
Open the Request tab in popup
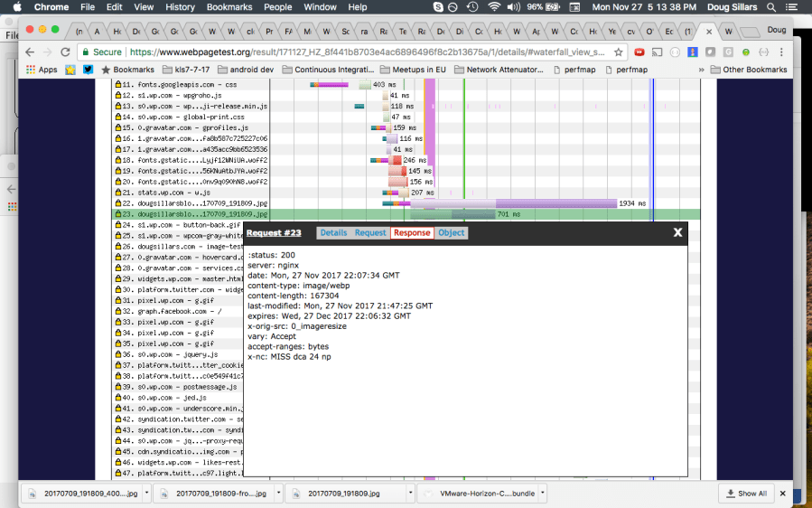tap(369, 232)
